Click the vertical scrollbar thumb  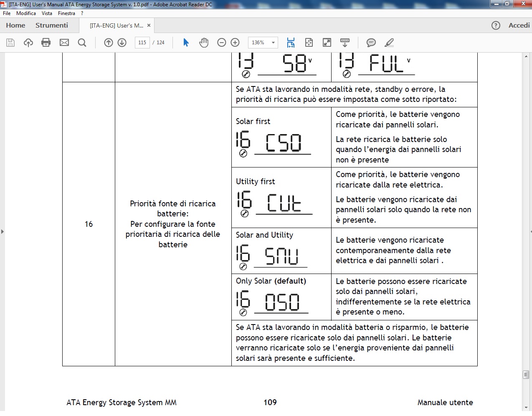pos(526,375)
